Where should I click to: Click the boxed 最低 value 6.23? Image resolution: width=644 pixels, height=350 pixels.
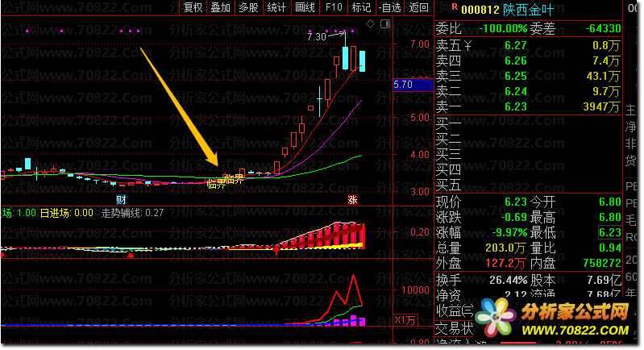[609, 232]
